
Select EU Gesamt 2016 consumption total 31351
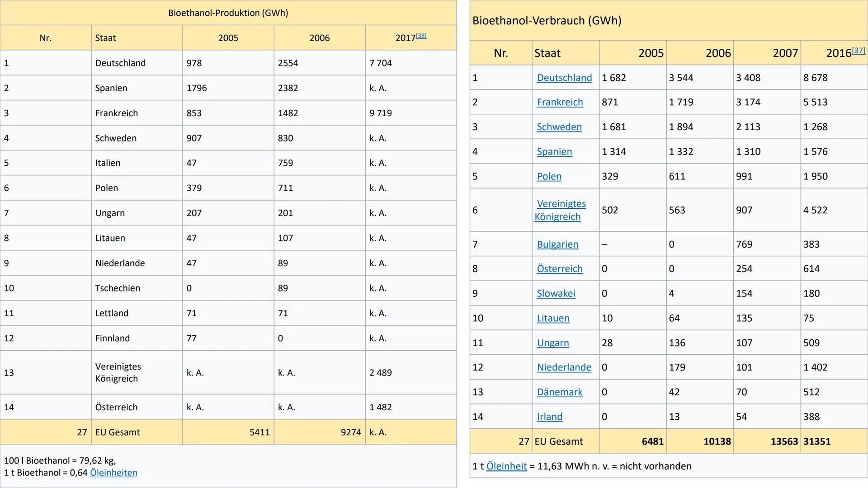pyautogui.click(x=817, y=441)
